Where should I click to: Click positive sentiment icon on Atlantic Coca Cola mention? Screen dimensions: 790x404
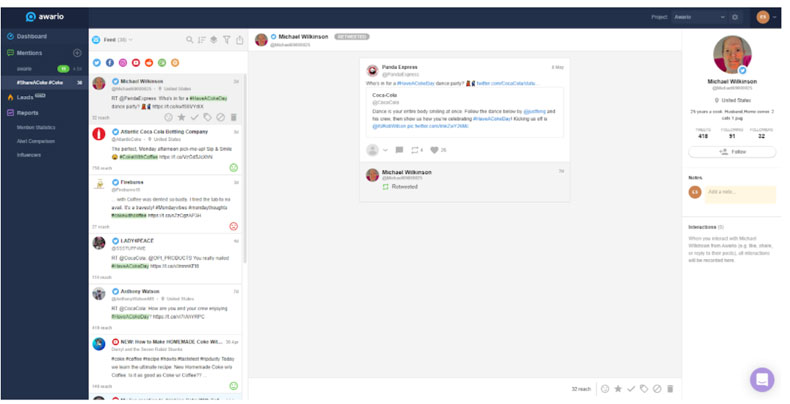pos(234,168)
